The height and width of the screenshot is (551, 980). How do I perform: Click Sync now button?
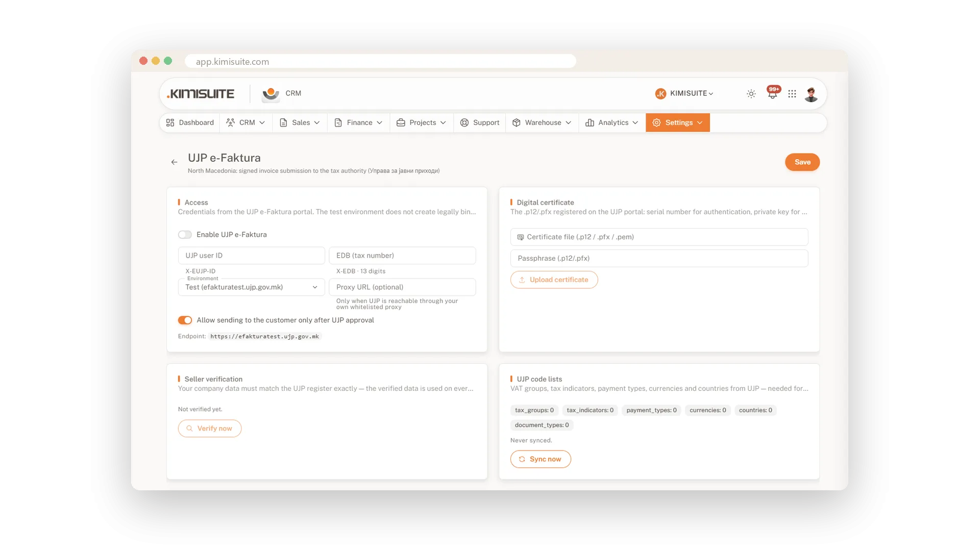[x=541, y=459]
